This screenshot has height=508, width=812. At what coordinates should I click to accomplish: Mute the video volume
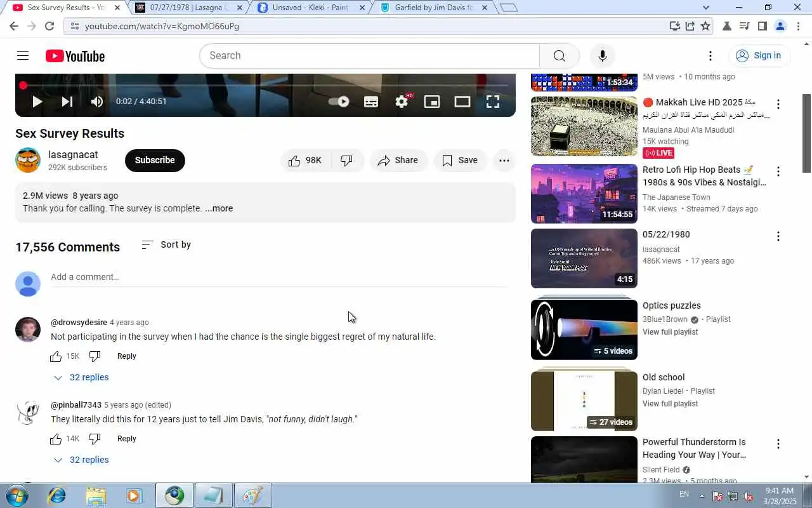(x=97, y=102)
